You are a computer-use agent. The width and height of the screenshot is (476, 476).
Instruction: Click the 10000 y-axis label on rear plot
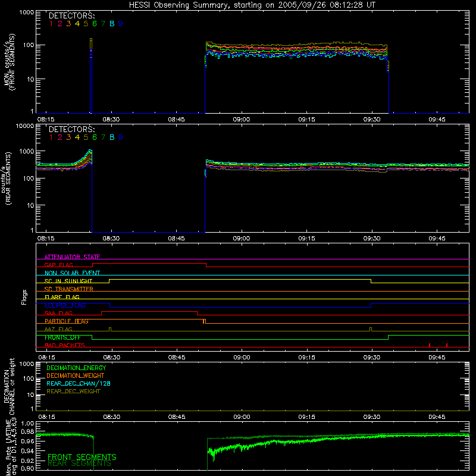(x=25, y=126)
